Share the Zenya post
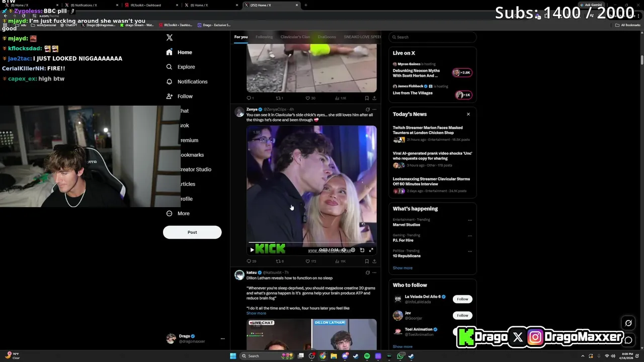The image size is (644, 362). (x=374, y=261)
